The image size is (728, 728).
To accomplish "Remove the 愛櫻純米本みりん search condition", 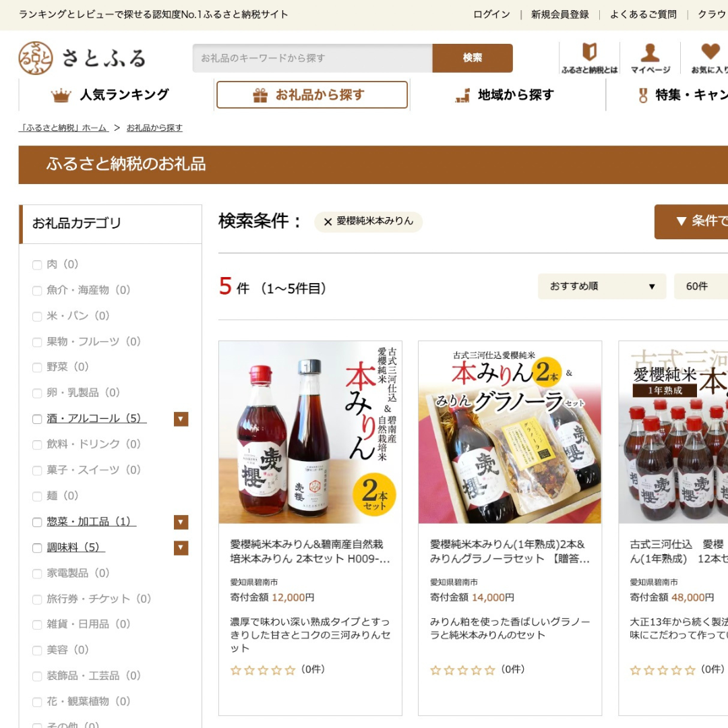I will coord(328,222).
